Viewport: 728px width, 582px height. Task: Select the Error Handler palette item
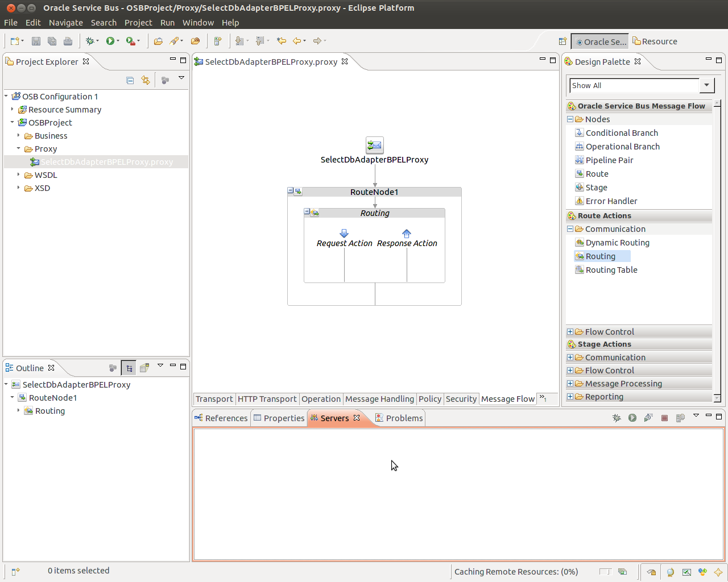coord(611,201)
